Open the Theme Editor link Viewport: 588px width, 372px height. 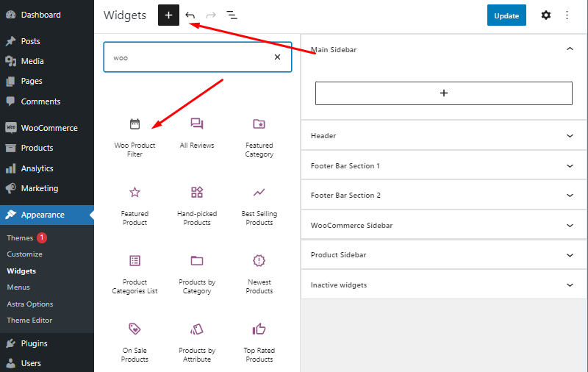tap(29, 321)
